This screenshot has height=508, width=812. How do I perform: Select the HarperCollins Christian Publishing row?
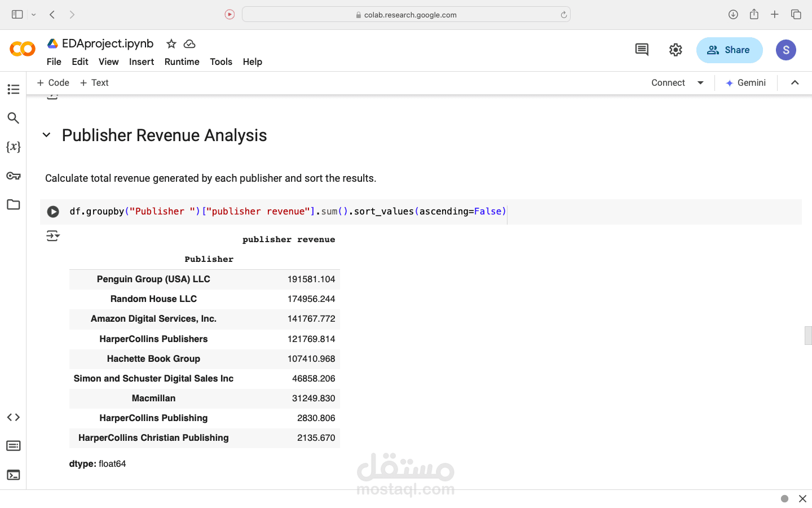205,438
